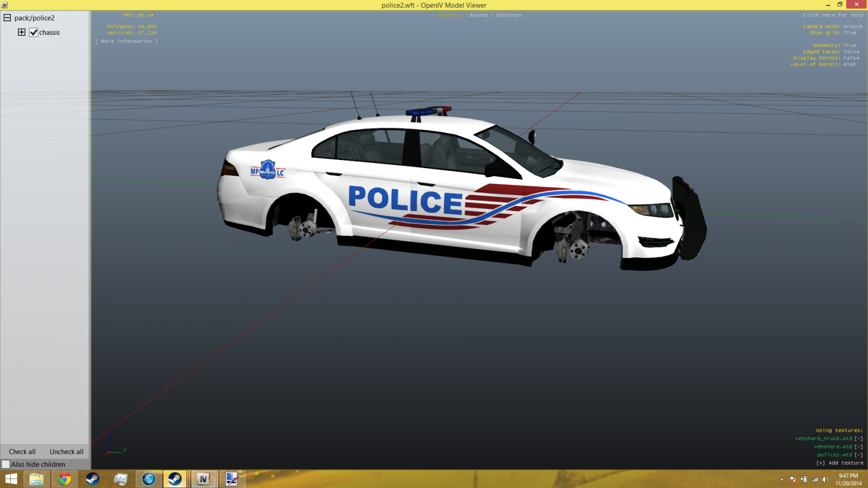
Task: Remove the vehshare.wtd texture via [-]
Action: [x=858, y=447]
